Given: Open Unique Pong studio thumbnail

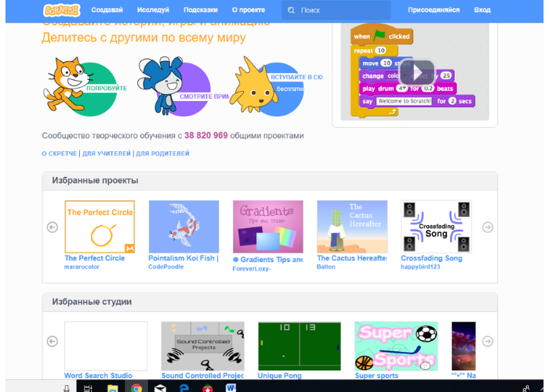Looking at the screenshot, I should (300, 347).
